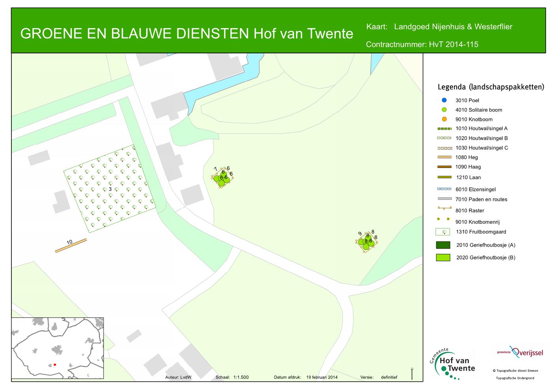The image size is (554, 392).
Task: Click the 1020 Houtwal/singel B legend symbol
Action: pos(444,138)
